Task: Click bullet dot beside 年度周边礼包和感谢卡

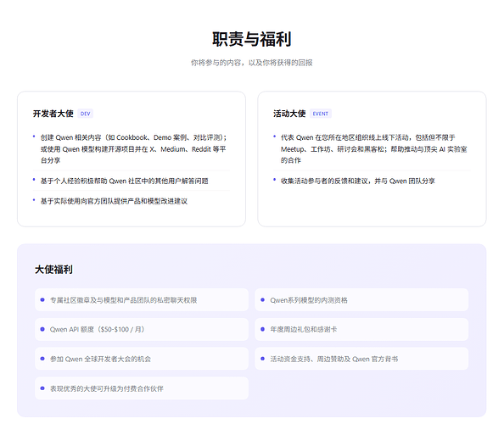Action: click(263, 329)
